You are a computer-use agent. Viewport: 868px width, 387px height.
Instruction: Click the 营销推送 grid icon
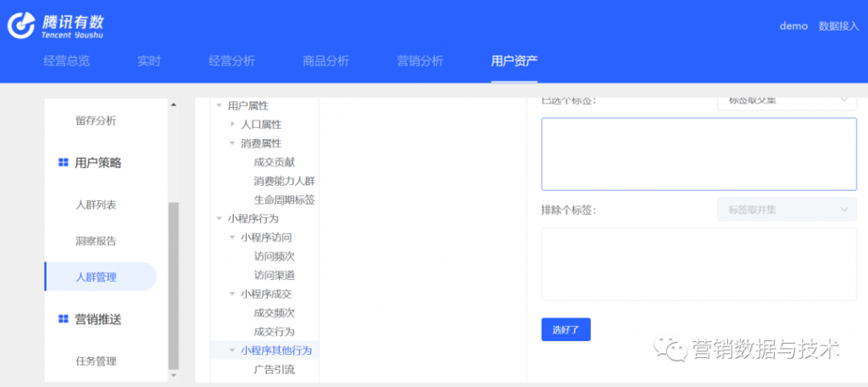(x=63, y=319)
